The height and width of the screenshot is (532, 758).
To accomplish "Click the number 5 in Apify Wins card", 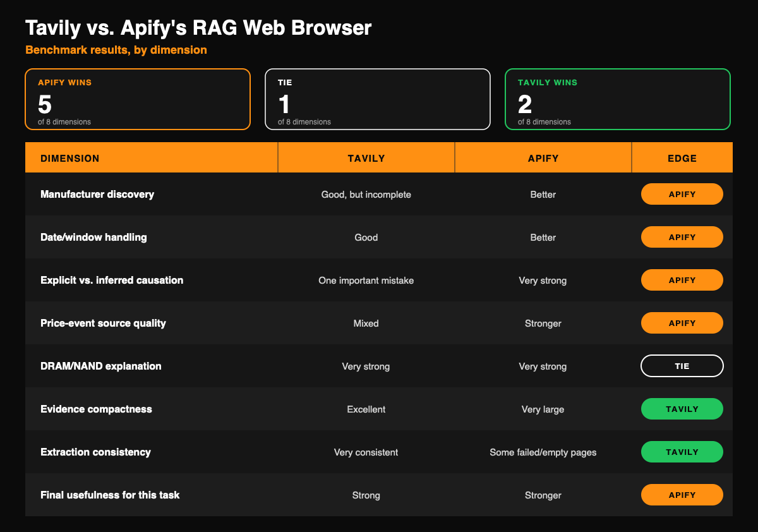I will coord(45,104).
